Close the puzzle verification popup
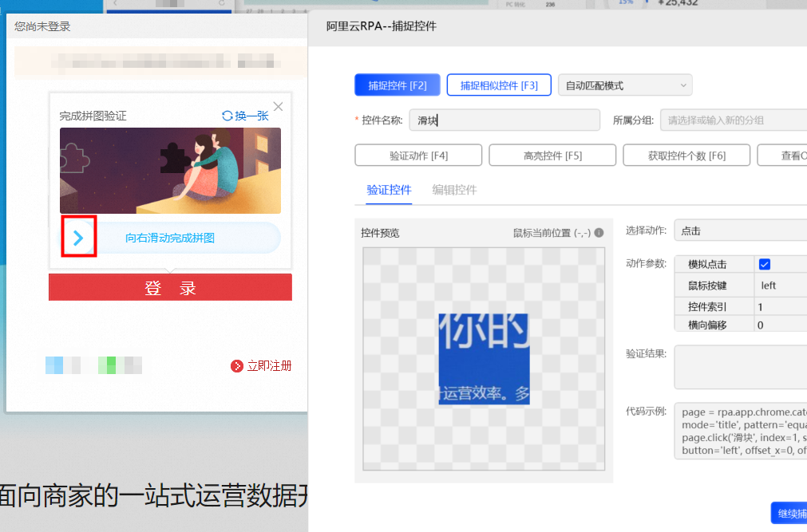Screen dimensions: 807x532 pos(278,107)
